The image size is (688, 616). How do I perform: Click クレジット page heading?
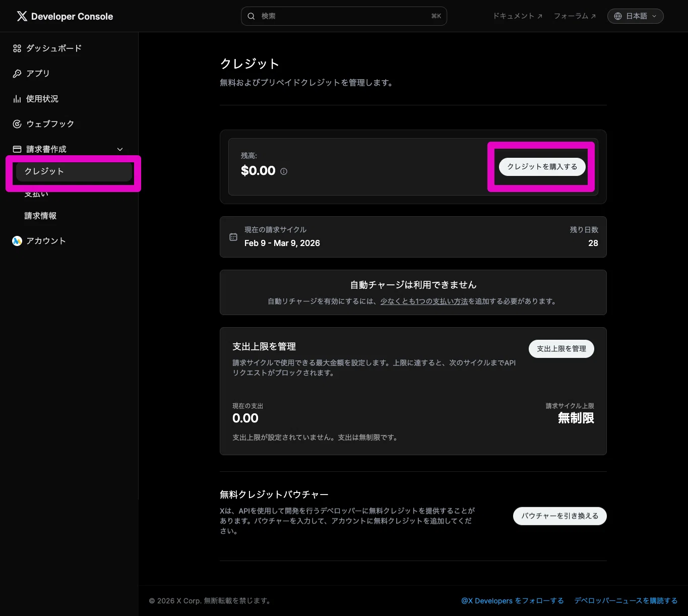coord(249,64)
